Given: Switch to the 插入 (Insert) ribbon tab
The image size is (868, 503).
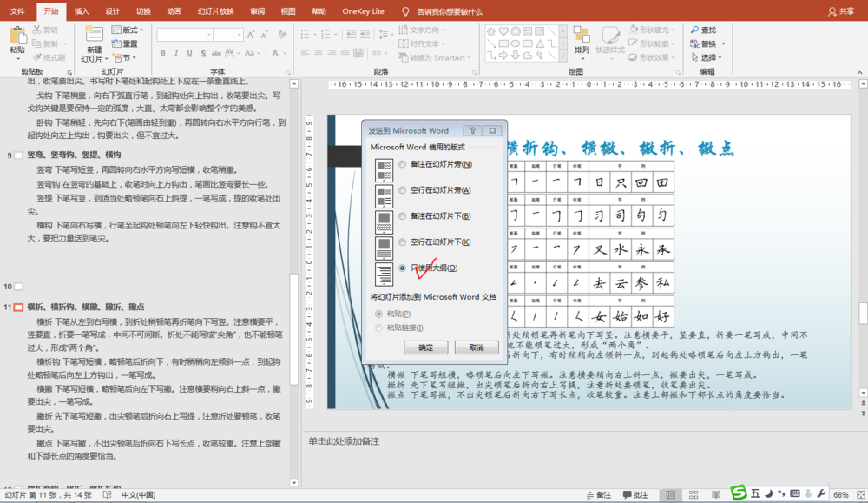Looking at the screenshot, I should [x=82, y=11].
